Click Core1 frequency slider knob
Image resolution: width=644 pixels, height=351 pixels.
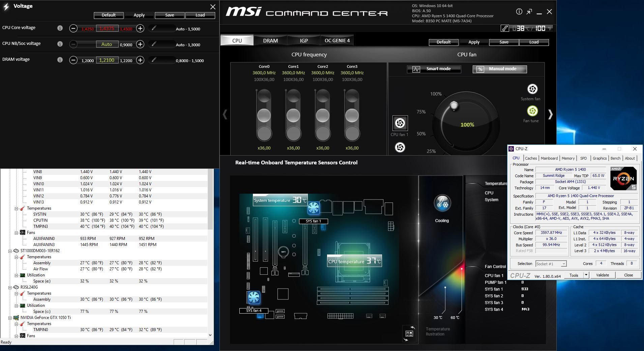pos(293,115)
